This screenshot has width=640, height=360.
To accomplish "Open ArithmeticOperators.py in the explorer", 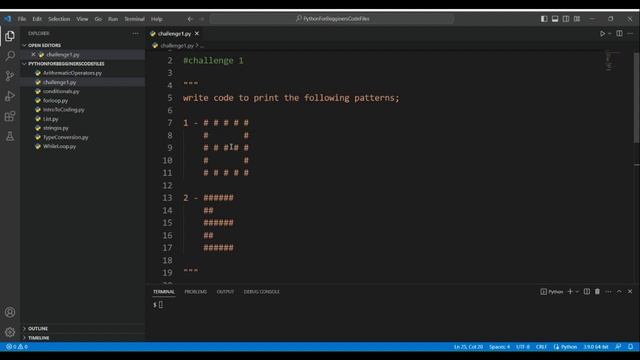I will 72,73.
